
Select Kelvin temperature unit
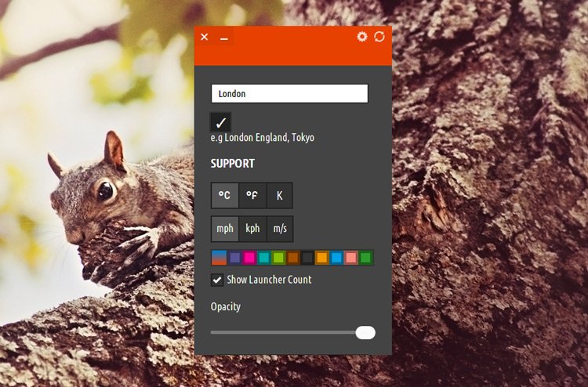click(x=279, y=195)
